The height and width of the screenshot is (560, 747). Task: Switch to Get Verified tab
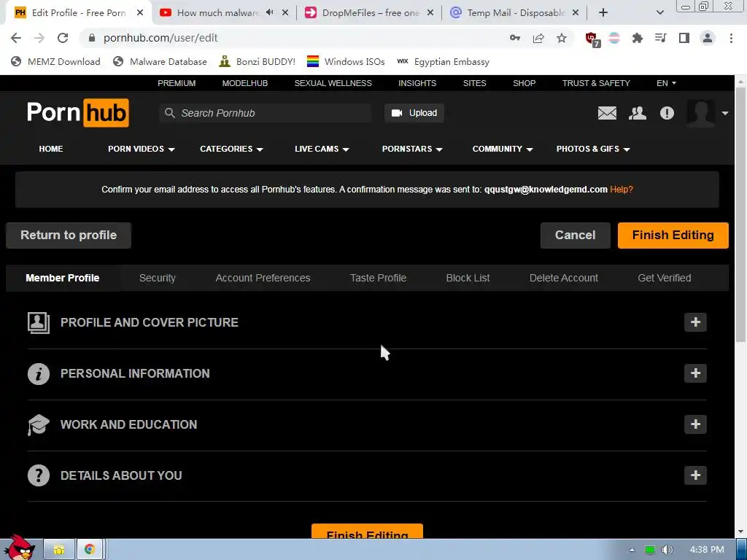[664, 278]
